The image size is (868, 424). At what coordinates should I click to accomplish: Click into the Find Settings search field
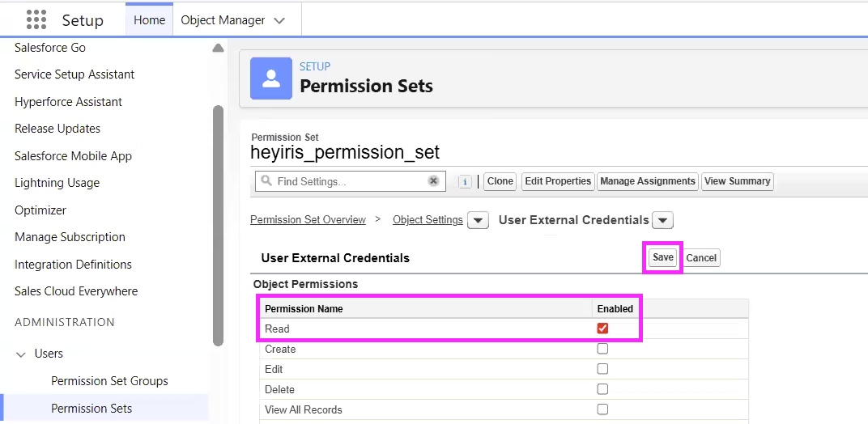pos(350,181)
